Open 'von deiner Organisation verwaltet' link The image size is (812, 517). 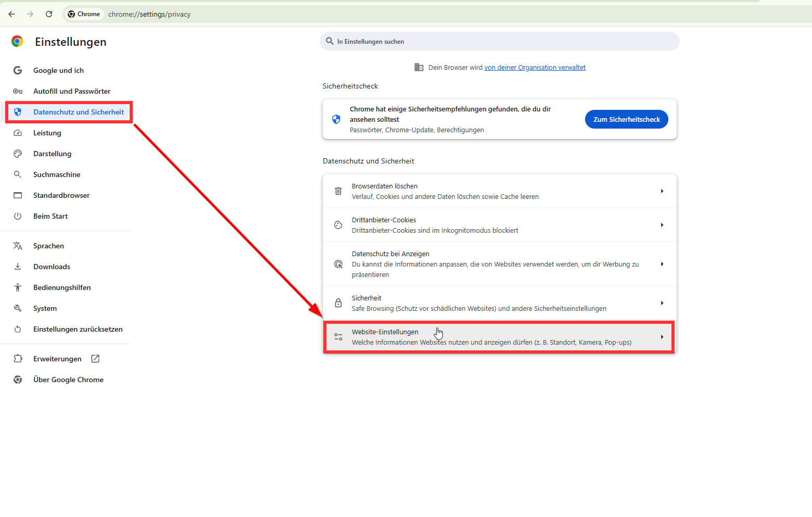[535, 67]
